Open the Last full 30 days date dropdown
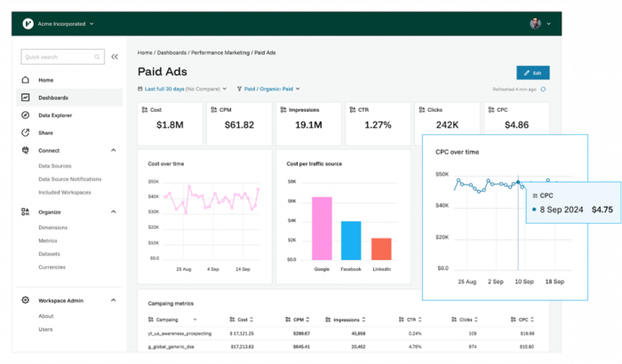The image size is (622, 364). tap(182, 89)
